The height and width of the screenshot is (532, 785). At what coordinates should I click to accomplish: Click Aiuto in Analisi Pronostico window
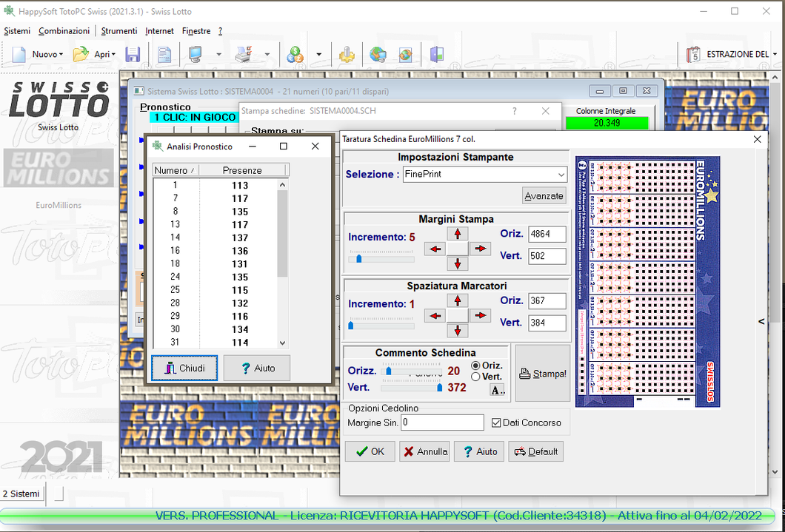(x=257, y=368)
